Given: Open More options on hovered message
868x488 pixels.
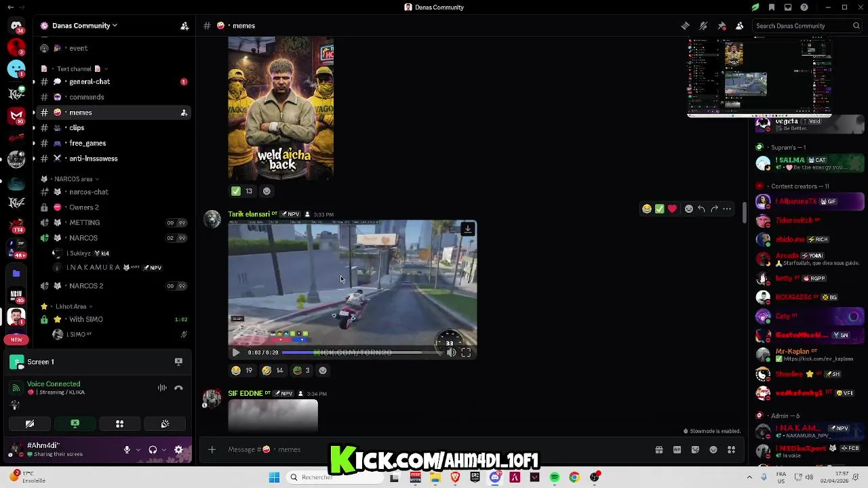Looking at the screenshot, I should pyautogui.click(x=727, y=209).
